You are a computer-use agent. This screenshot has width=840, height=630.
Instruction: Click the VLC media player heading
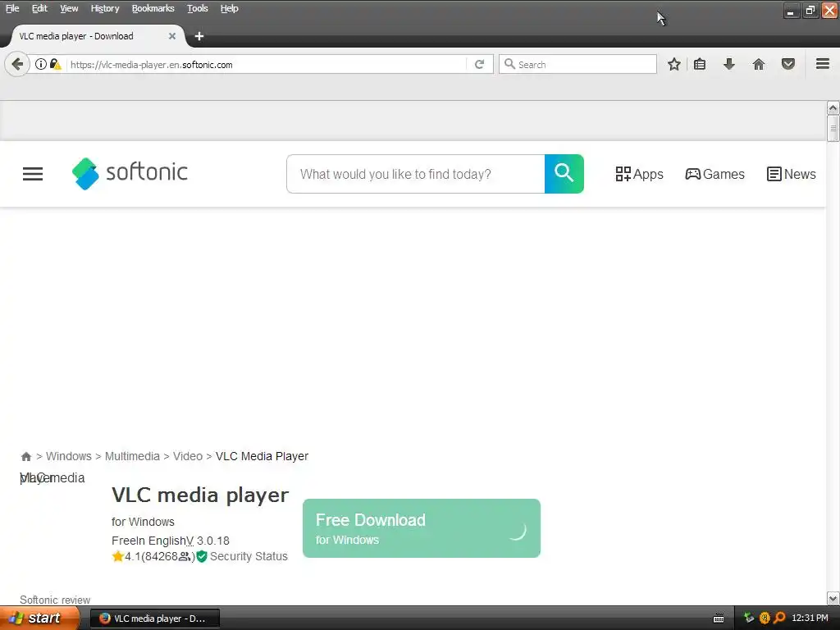tap(200, 495)
